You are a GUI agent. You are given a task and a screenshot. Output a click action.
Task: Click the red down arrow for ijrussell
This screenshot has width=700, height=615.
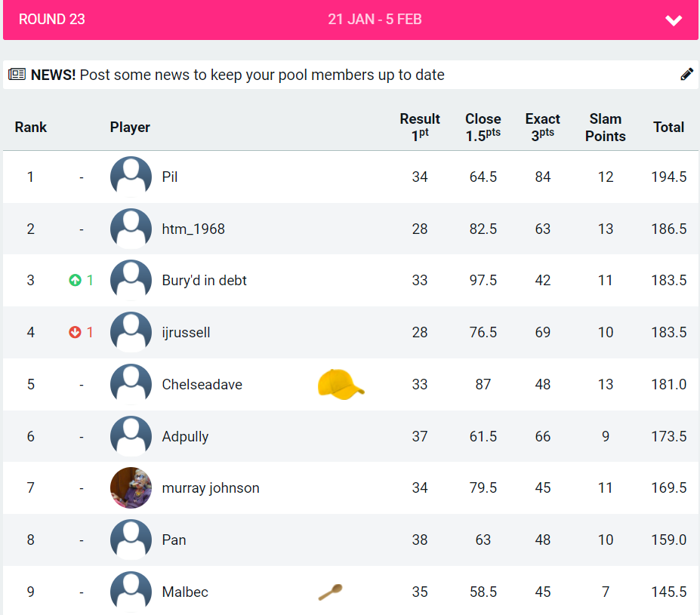tap(75, 333)
